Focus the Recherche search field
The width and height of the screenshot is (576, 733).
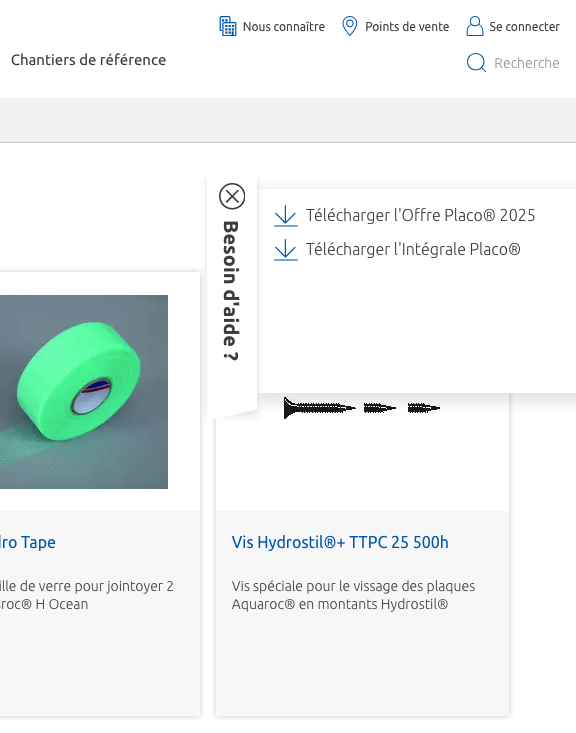point(526,63)
